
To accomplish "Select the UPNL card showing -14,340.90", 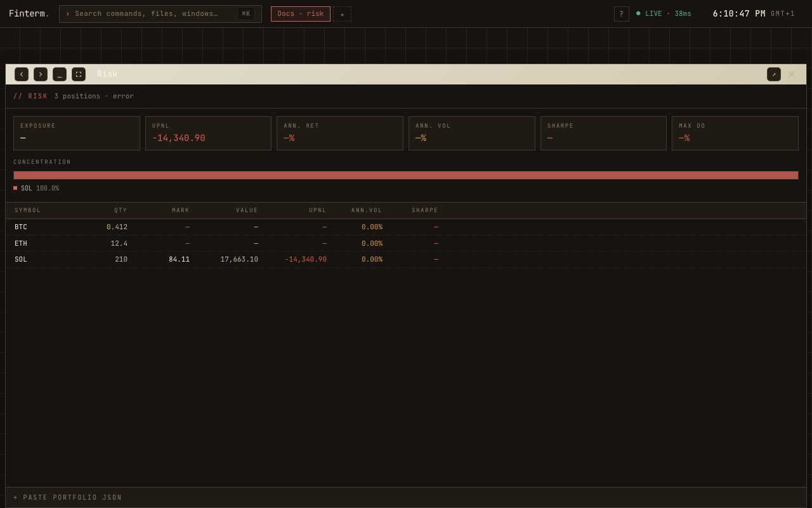I will tap(208, 133).
